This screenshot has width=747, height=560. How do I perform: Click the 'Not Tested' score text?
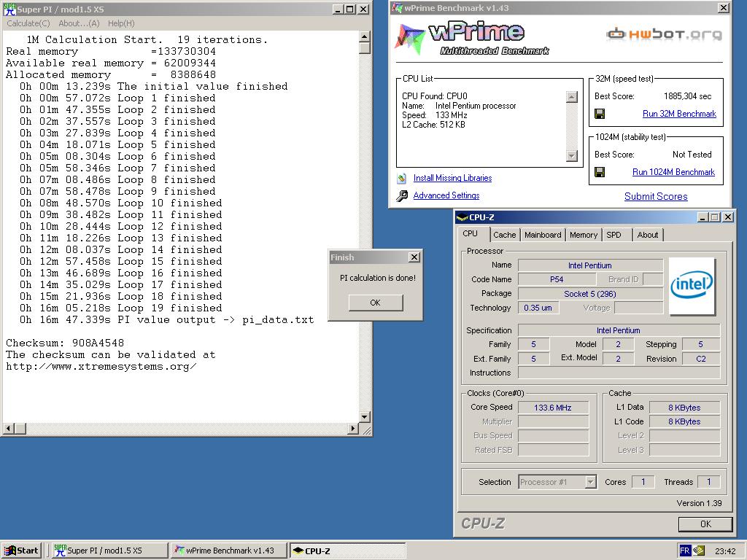[692, 155]
